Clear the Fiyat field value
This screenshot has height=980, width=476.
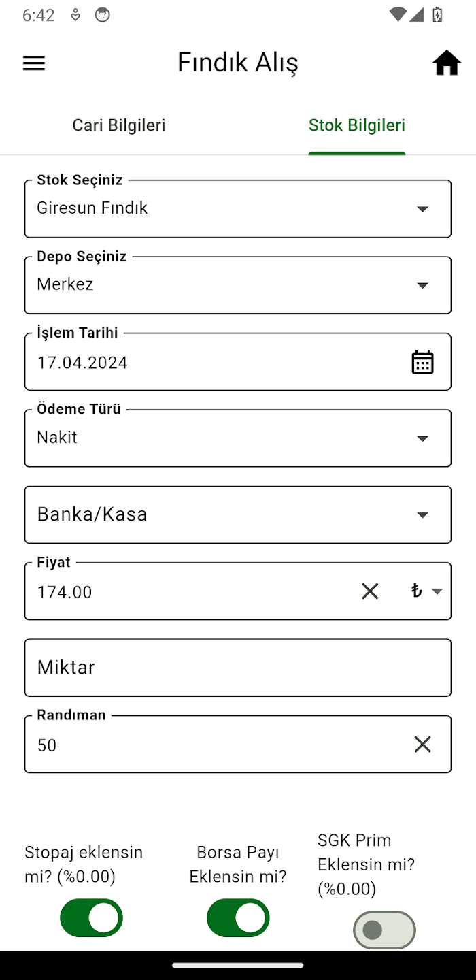370,591
